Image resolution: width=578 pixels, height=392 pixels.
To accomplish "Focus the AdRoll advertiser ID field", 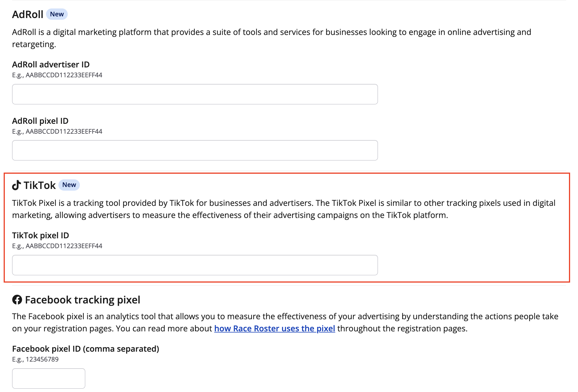I will (x=195, y=94).
